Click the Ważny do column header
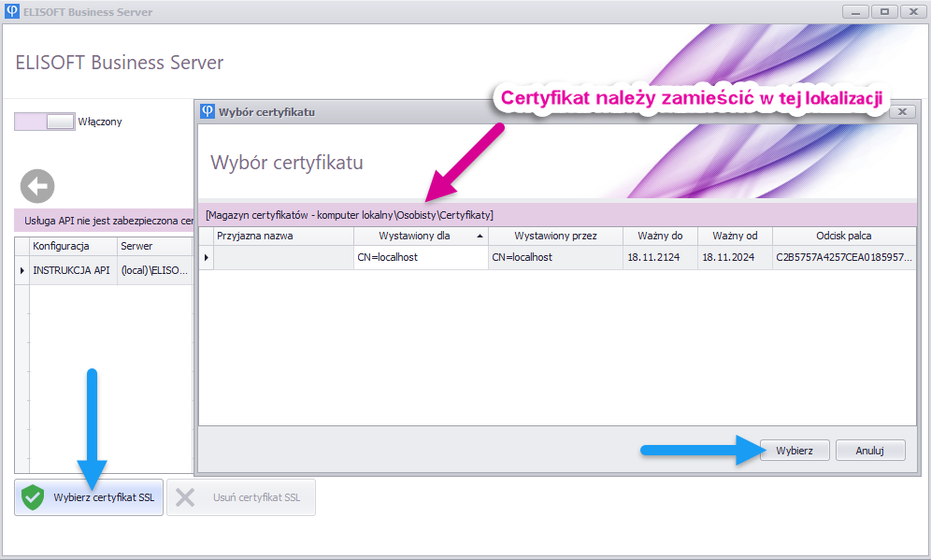 (660, 236)
